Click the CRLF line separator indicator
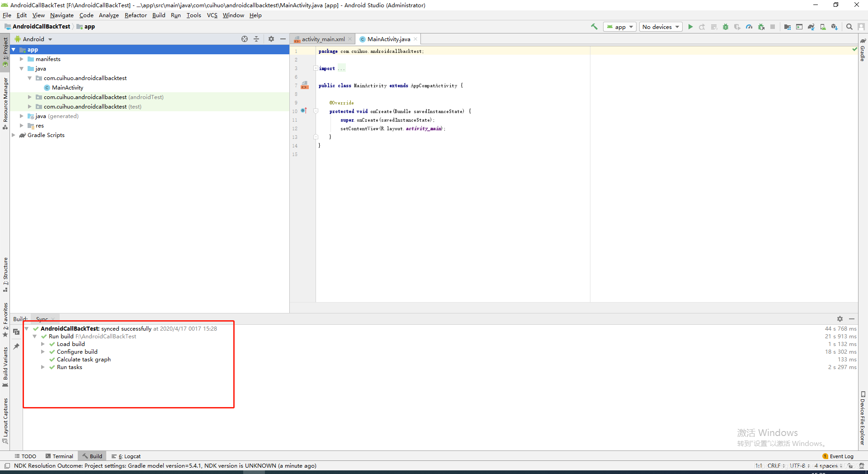The width and height of the screenshot is (868, 474). 776,465
